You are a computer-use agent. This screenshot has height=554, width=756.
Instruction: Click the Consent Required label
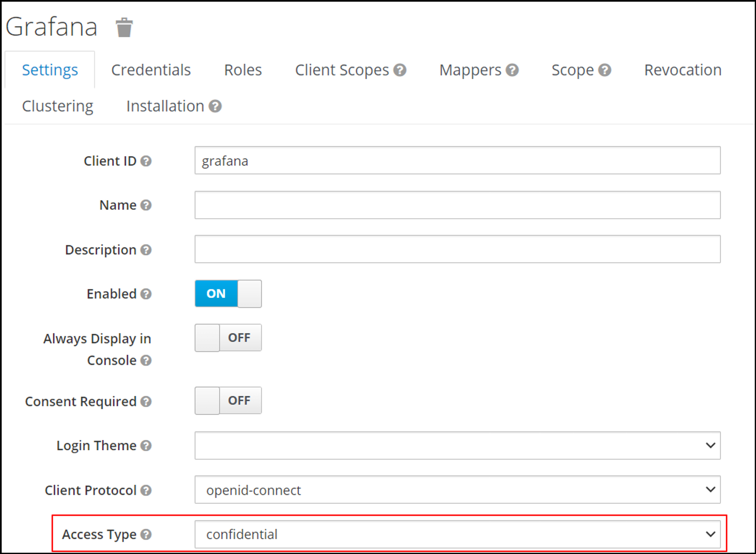click(x=81, y=401)
